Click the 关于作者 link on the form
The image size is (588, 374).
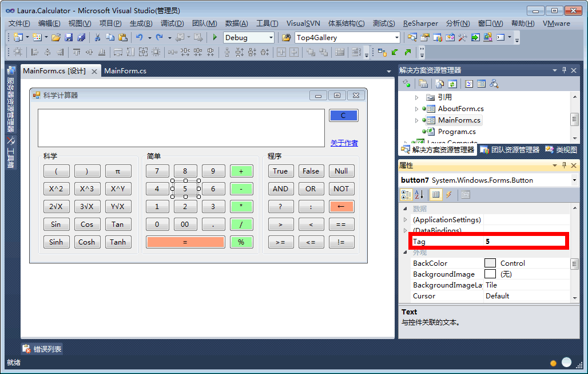tap(344, 143)
